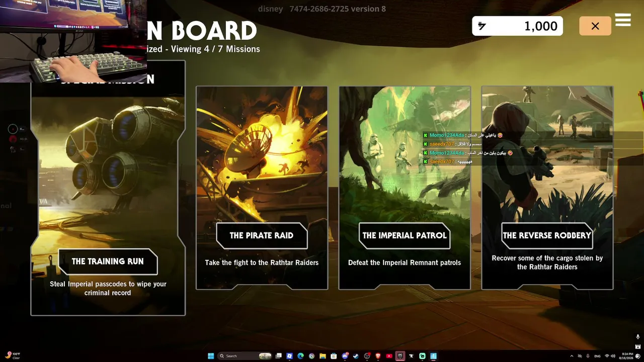Click The Training Run title label

(x=108, y=261)
